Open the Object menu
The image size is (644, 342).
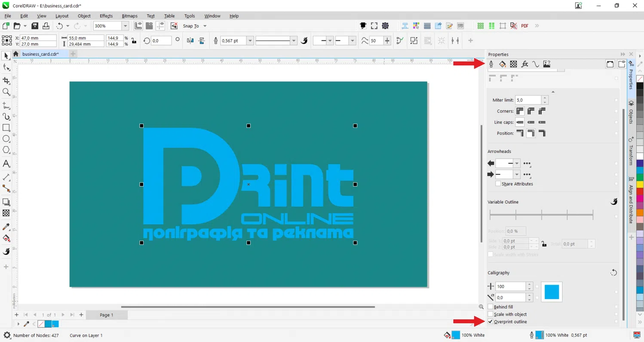coord(84,16)
